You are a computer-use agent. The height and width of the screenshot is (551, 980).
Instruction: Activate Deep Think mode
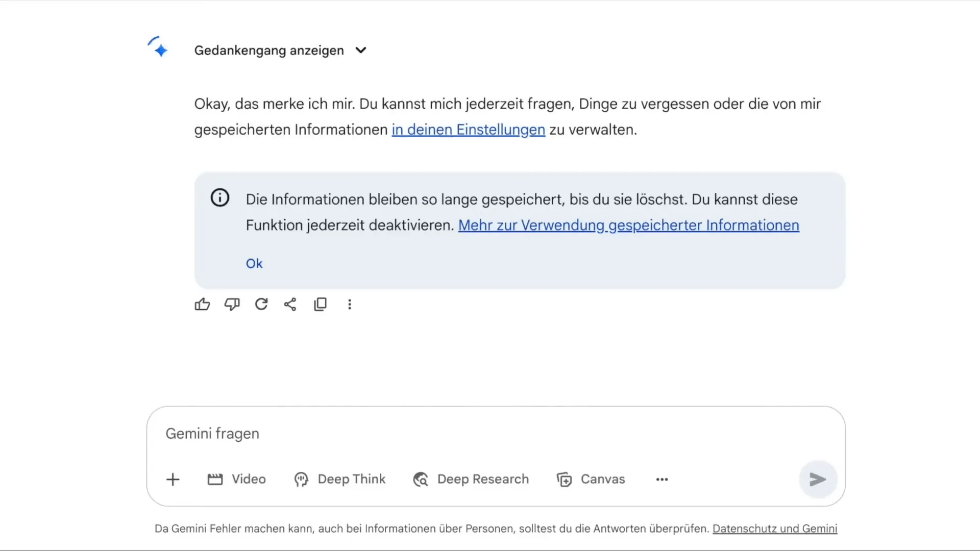click(x=340, y=479)
